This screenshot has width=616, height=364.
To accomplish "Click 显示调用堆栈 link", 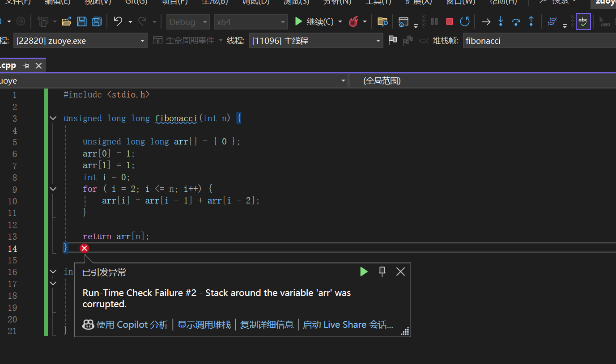I will pyautogui.click(x=204, y=325).
